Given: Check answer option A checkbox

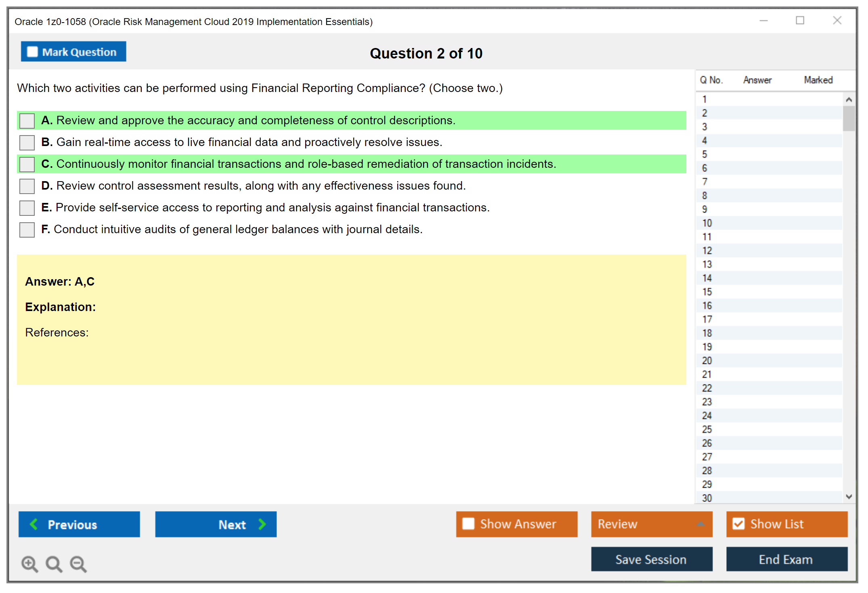Looking at the screenshot, I should click(27, 121).
